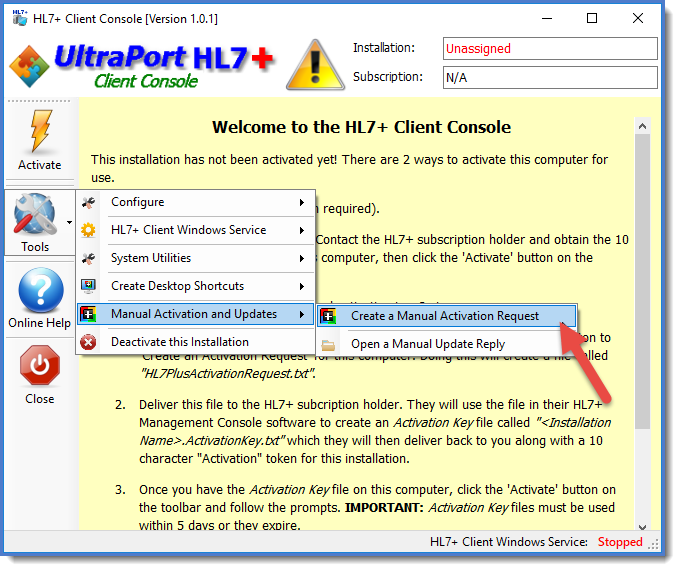Open the Tools button dropdown arrow
The height and width of the screenshot is (571, 680).
tap(69, 222)
